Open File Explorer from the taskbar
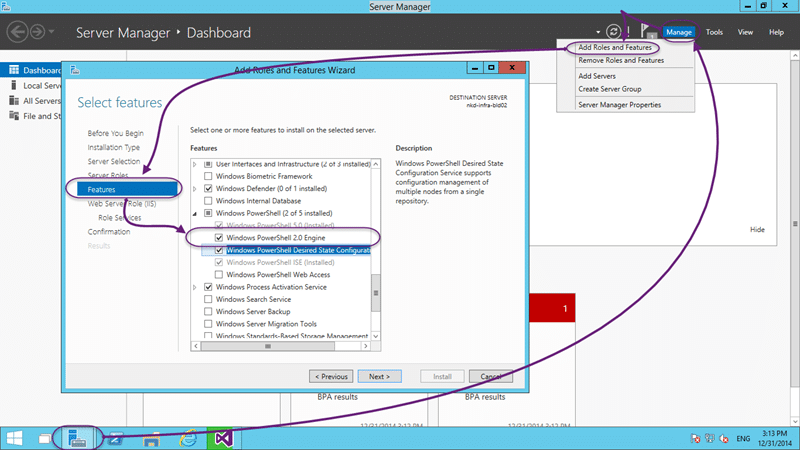The width and height of the screenshot is (800, 450). (152, 439)
